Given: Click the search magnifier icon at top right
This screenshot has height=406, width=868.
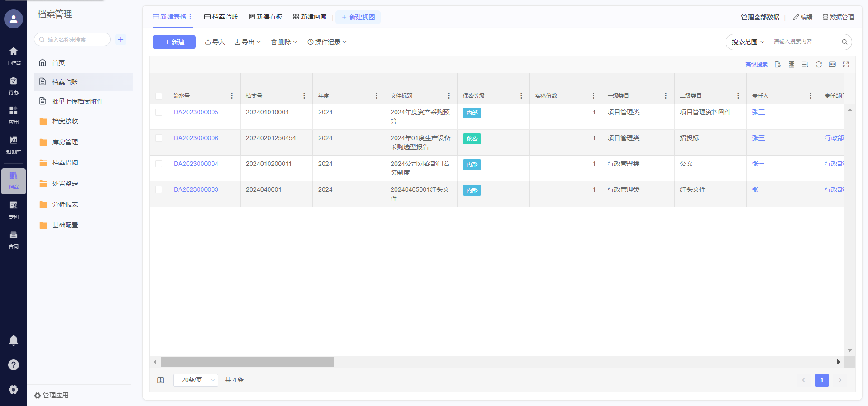Looking at the screenshot, I should pos(844,42).
